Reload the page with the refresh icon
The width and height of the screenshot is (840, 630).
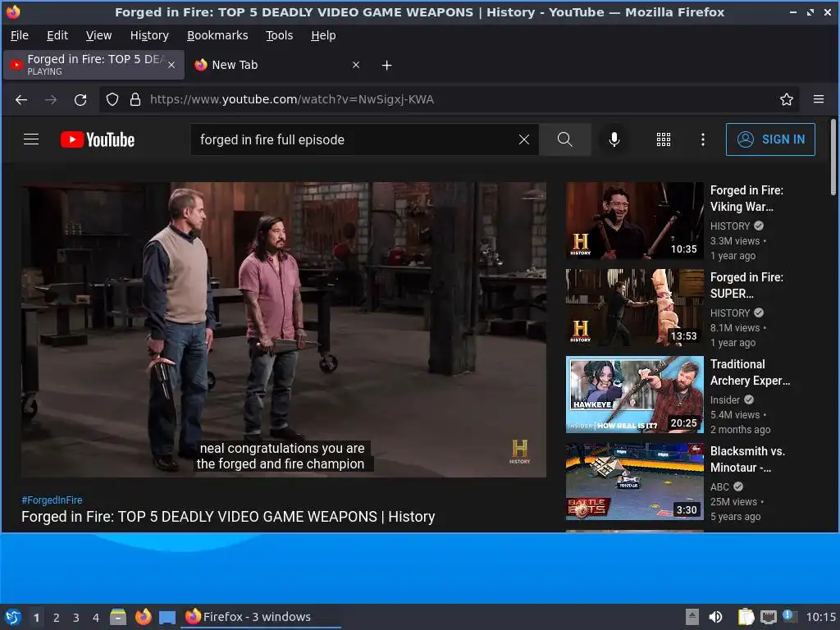tap(80, 99)
